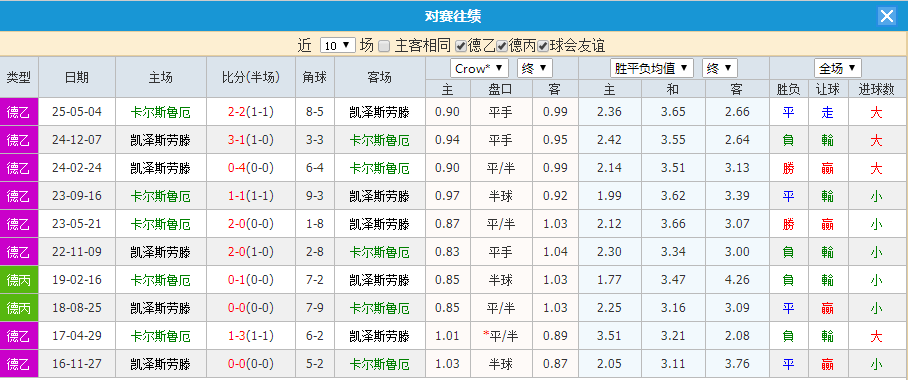Select the away odds value 4.26

tap(737, 280)
